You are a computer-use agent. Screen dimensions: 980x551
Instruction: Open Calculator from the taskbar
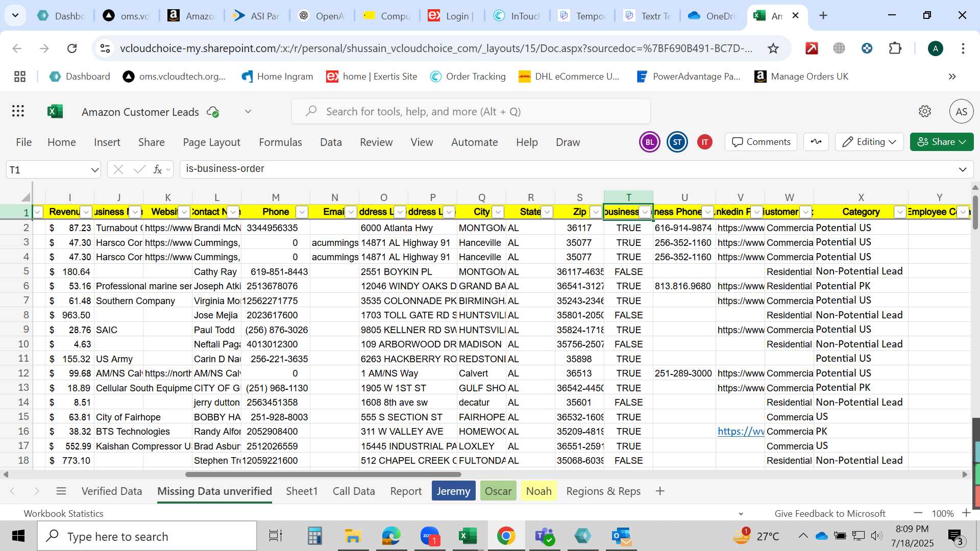click(x=314, y=536)
